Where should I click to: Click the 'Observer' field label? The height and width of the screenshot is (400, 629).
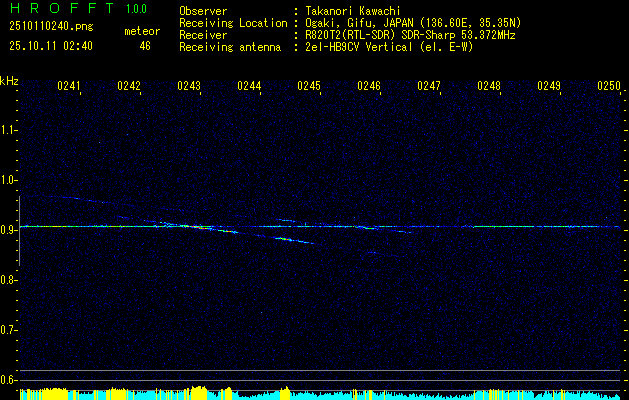click(x=203, y=11)
